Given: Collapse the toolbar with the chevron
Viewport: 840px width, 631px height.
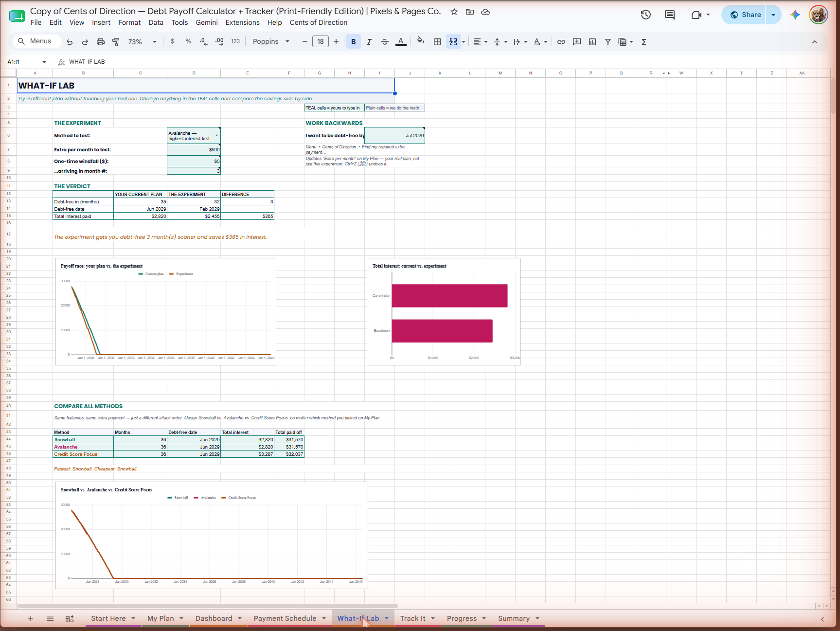Looking at the screenshot, I should pos(815,42).
